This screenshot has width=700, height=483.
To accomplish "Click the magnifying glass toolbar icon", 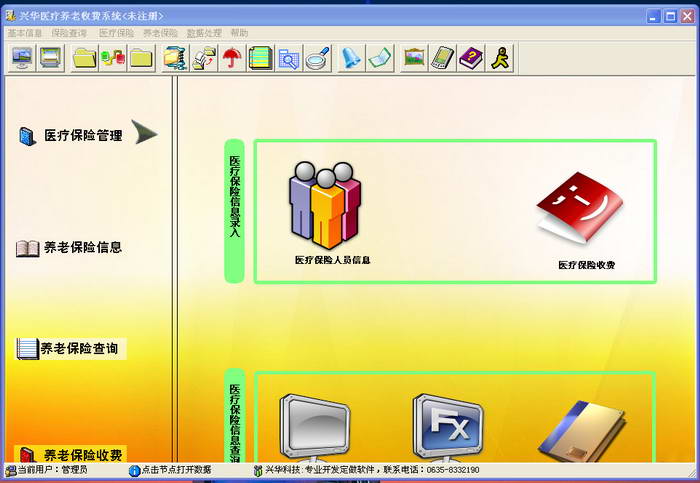I will (317, 58).
